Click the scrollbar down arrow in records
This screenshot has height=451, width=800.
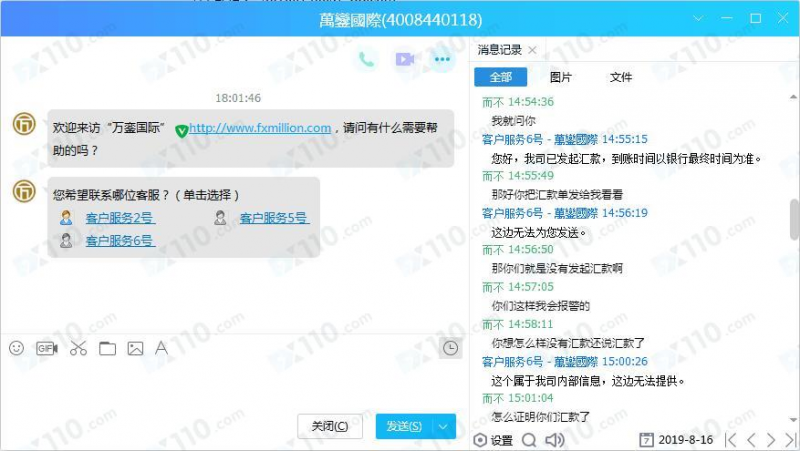point(794,420)
